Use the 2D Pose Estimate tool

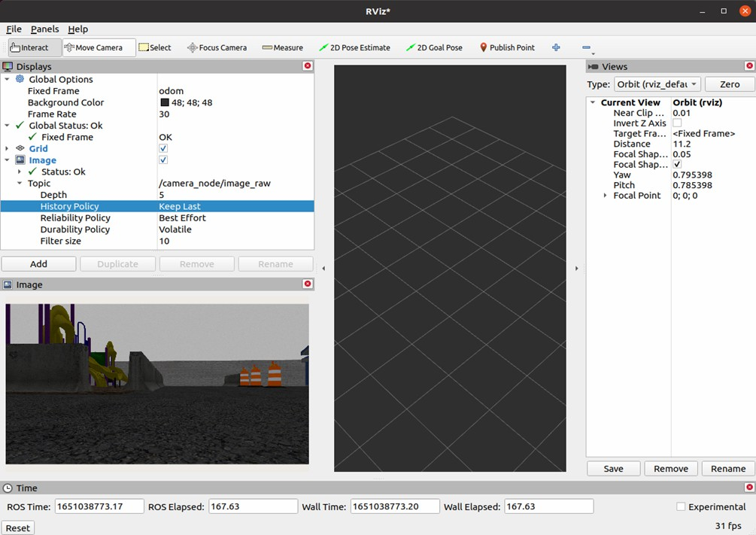click(354, 47)
